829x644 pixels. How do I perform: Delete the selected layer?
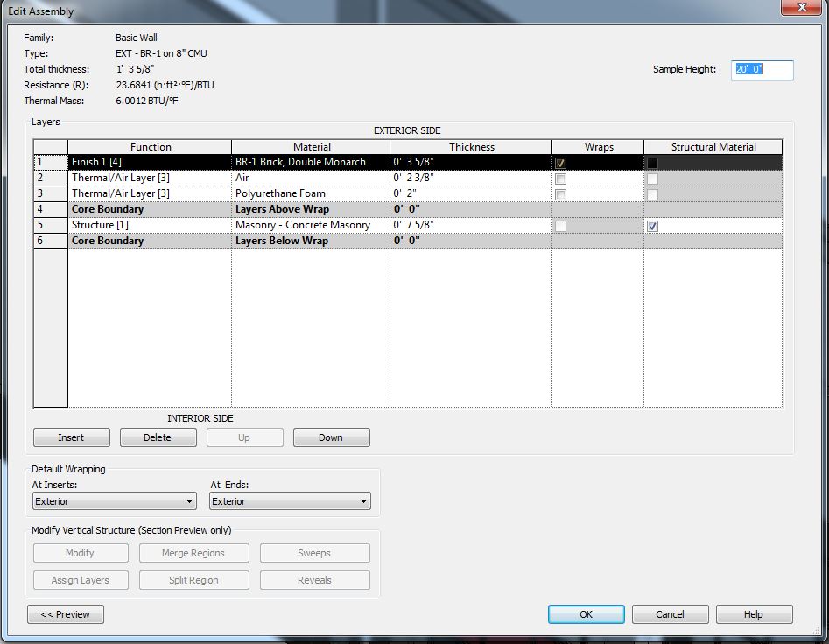point(158,437)
